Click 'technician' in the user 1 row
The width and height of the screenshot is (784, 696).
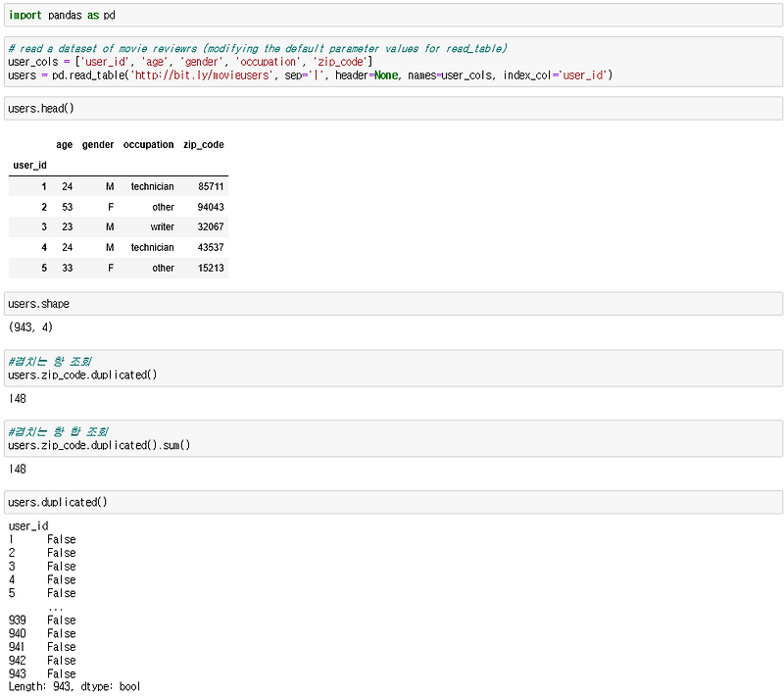click(x=153, y=186)
